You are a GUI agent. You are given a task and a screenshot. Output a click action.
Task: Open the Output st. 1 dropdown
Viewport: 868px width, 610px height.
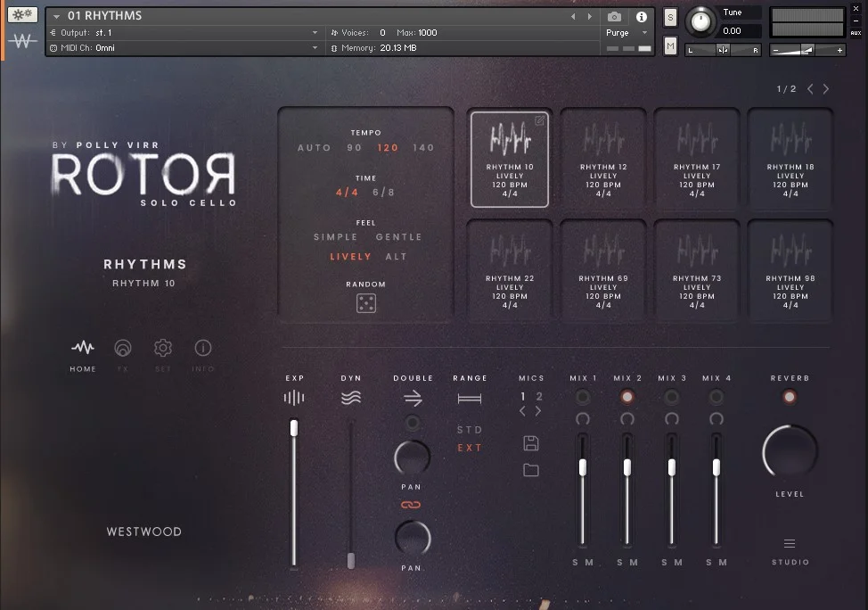click(x=315, y=33)
